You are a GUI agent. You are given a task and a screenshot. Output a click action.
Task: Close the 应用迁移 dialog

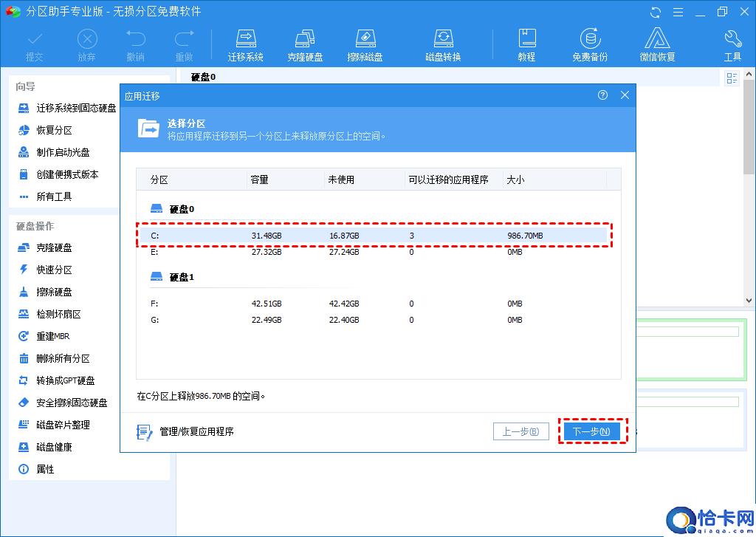pyautogui.click(x=625, y=95)
